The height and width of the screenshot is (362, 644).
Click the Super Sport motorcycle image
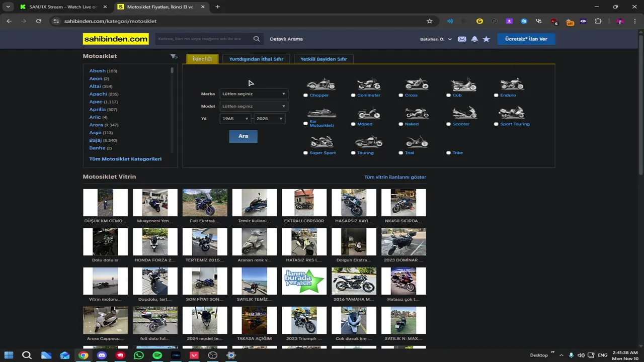pyautogui.click(x=322, y=141)
